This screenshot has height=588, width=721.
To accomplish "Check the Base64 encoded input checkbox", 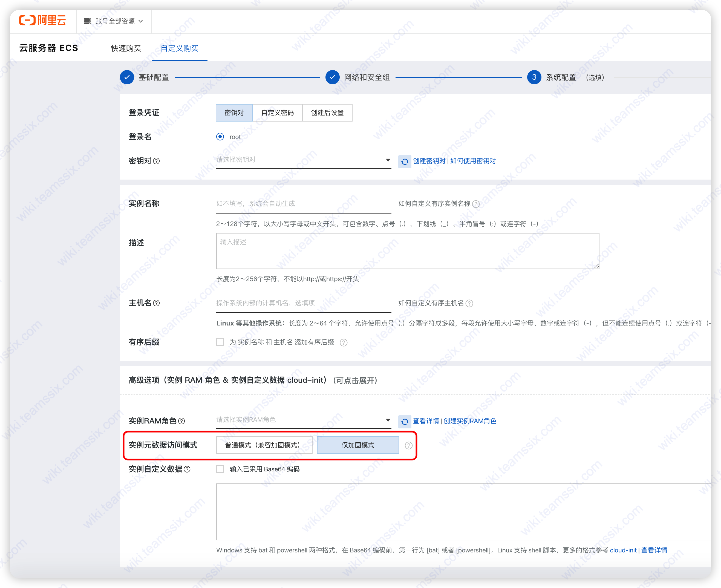I will [220, 469].
